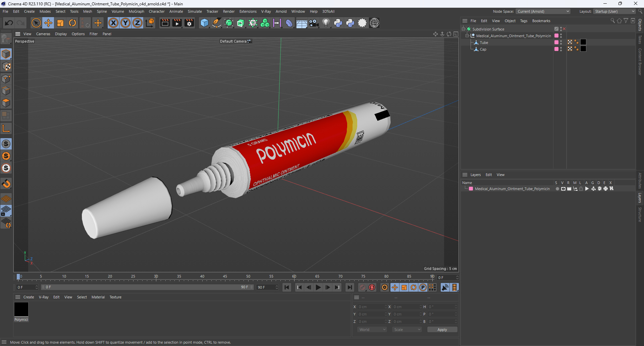
Task: Activate the Scale tool icon
Action: coord(60,23)
